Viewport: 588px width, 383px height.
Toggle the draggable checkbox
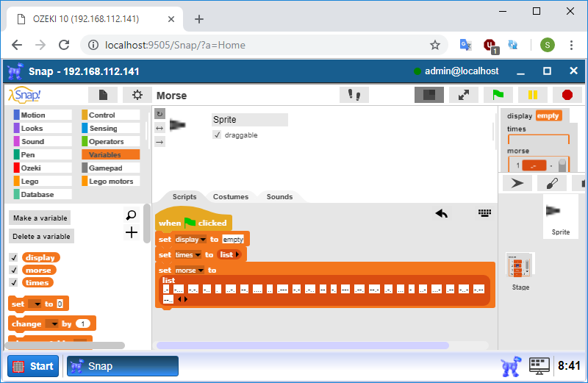[217, 135]
